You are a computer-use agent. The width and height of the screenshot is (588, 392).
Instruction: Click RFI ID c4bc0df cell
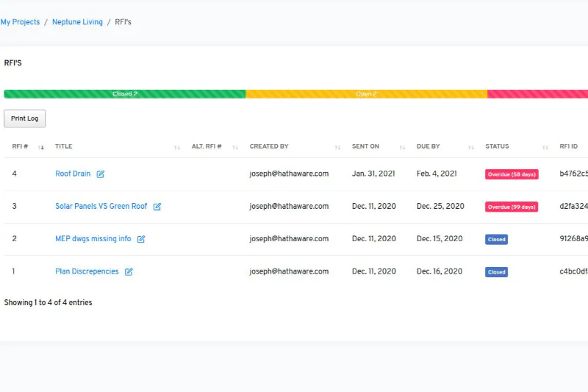point(574,271)
